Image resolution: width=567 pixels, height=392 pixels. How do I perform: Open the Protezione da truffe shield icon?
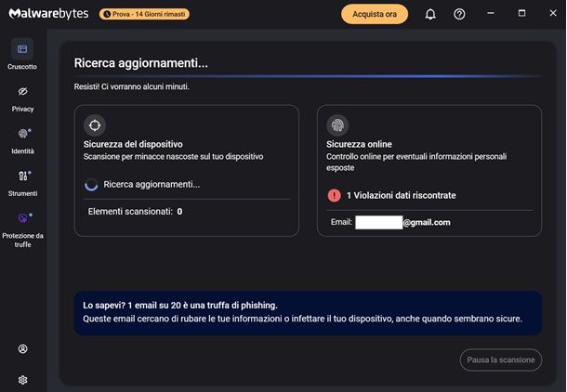tap(23, 218)
